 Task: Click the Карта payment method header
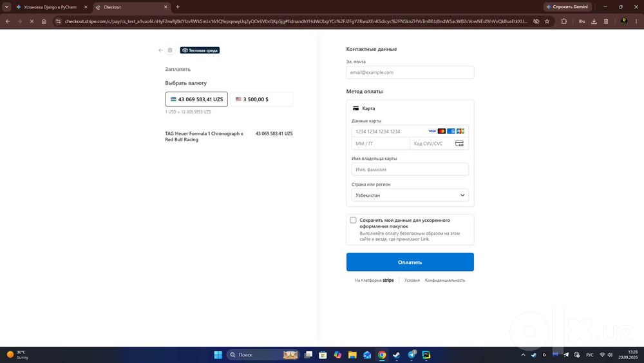pyautogui.click(x=364, y=108)
